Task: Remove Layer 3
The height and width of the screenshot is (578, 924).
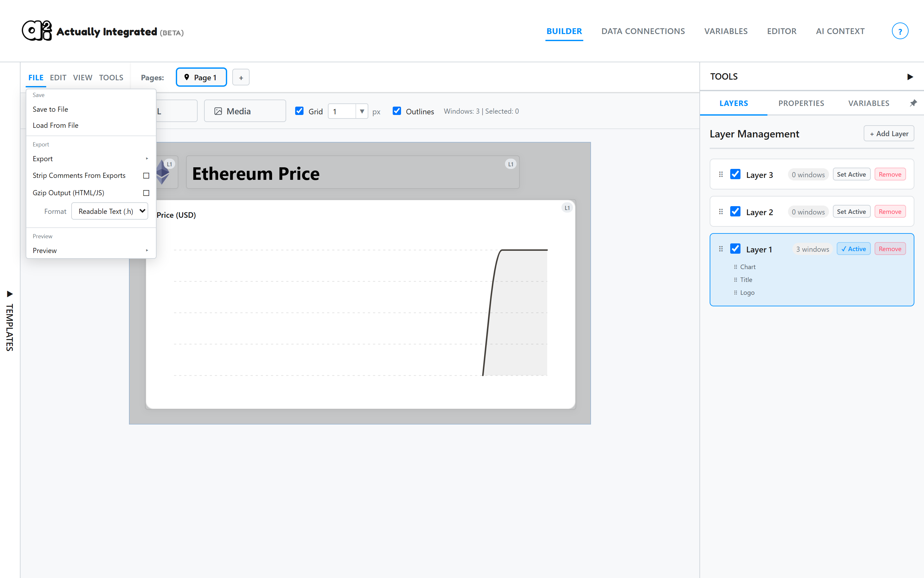Action: [x=890, y=174]
